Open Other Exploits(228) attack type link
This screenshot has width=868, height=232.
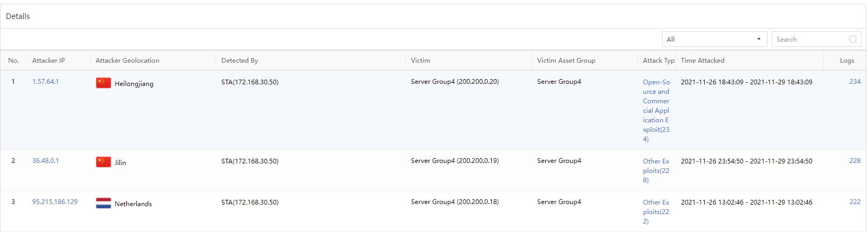click(x=656, y=170)
